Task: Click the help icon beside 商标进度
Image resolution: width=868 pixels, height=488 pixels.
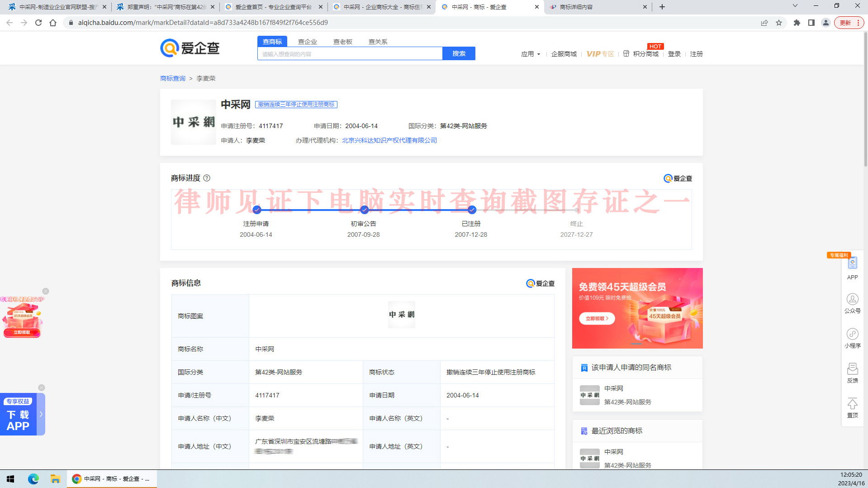Action: coord(207,178)
